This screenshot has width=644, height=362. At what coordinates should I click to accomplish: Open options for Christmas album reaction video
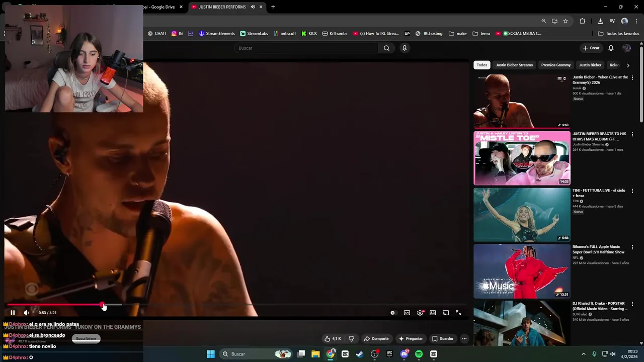pyautogui.click(x=632, y=135)
